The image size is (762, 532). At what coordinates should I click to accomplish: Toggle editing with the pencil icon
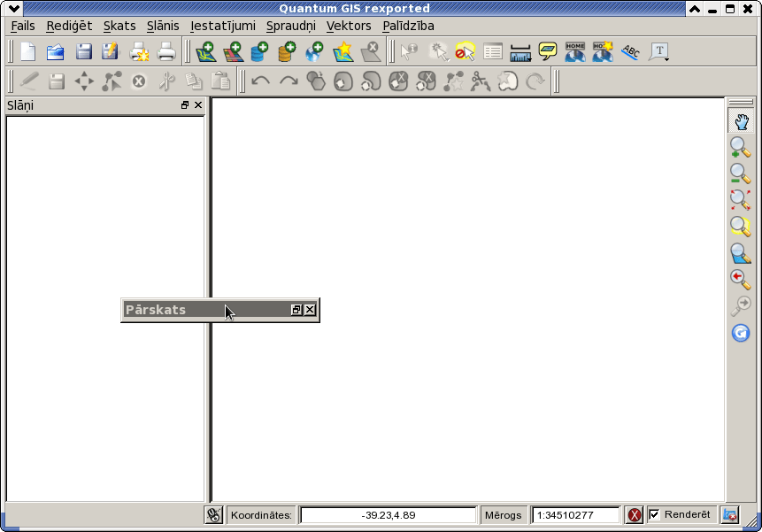[x=29, y=81]
